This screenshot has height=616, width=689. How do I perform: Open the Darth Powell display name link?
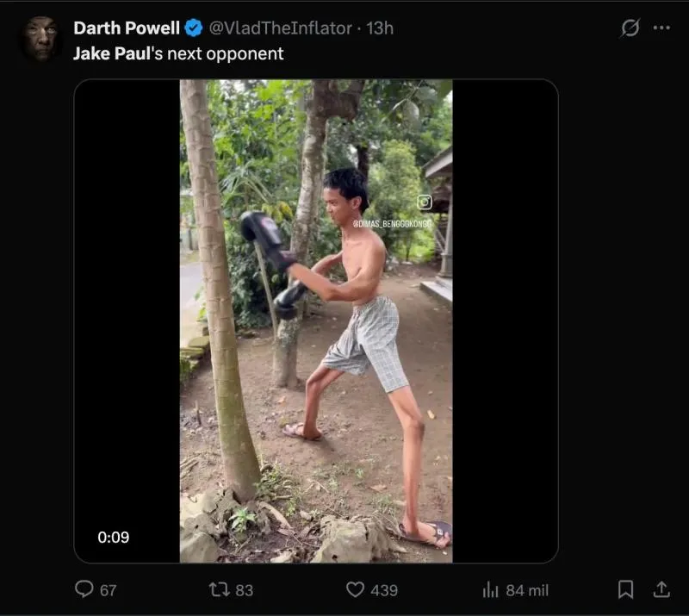point(126,28)
